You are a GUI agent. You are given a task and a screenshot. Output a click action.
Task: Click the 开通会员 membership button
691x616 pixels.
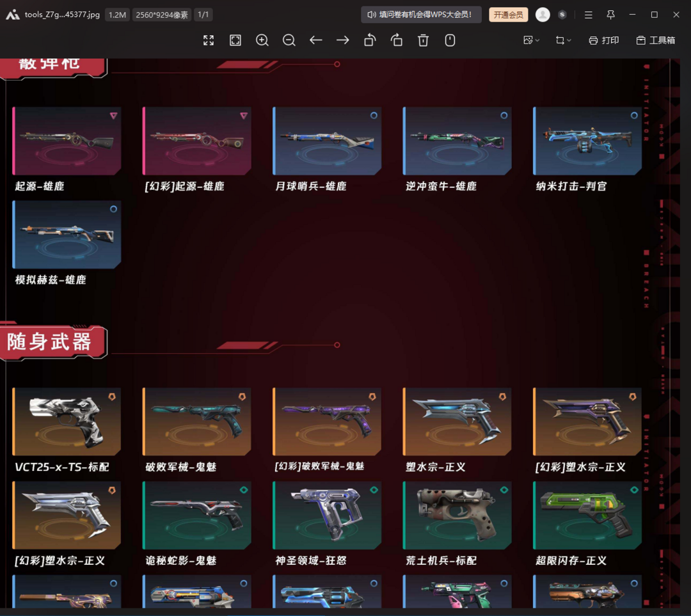pos(509,15)
